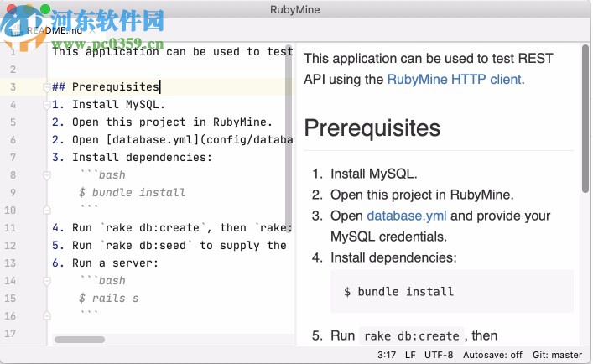
Task: Click Autosave: off status bar entry
Action: coord(493,355)
